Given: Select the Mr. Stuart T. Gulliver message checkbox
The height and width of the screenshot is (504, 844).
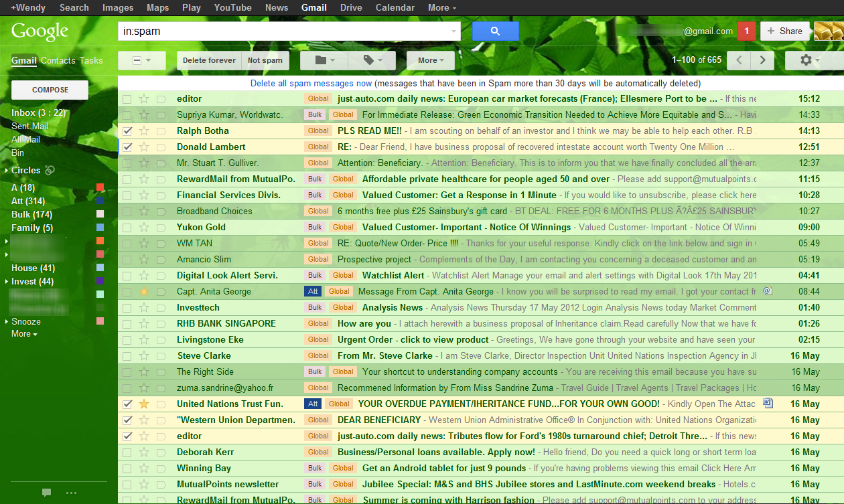Looking at the screenshot, I should tap(127, 163).
